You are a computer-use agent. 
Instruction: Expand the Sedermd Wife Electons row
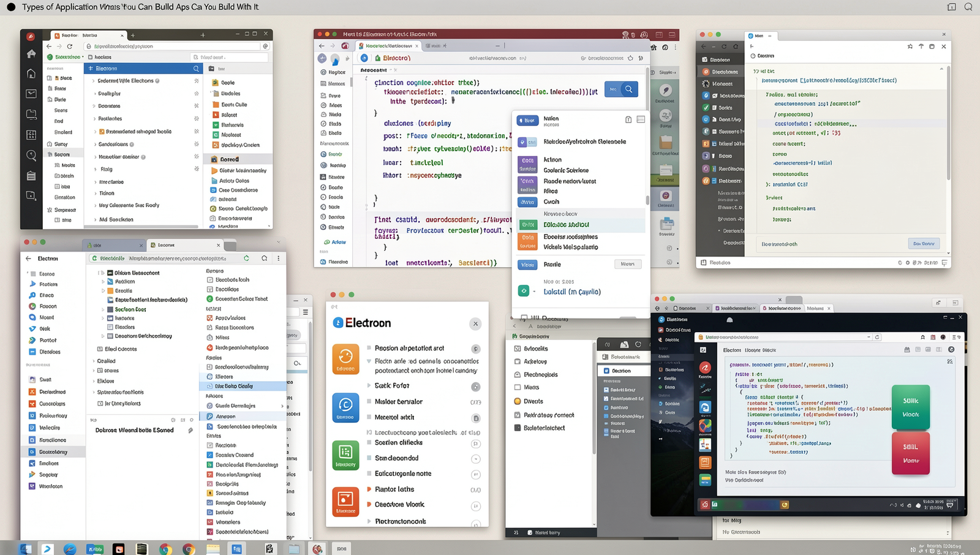[x=94, y=81]
